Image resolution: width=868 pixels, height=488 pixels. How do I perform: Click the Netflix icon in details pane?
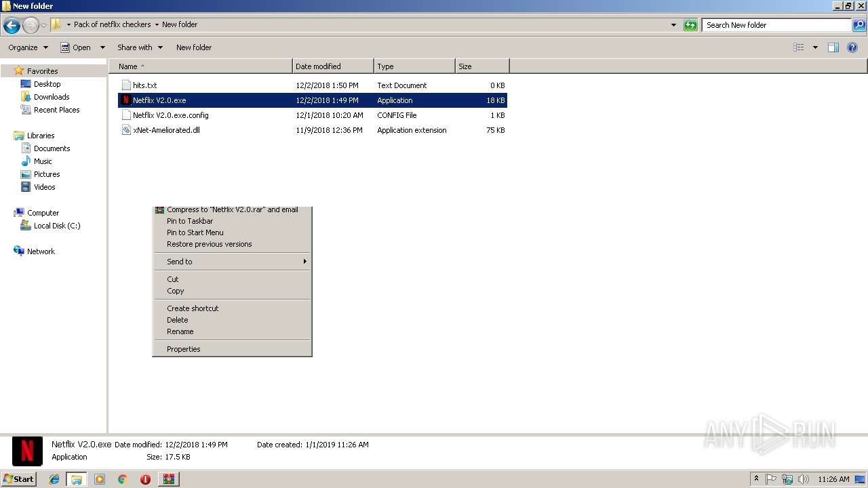pyautogui.click(x=27, y=451)
